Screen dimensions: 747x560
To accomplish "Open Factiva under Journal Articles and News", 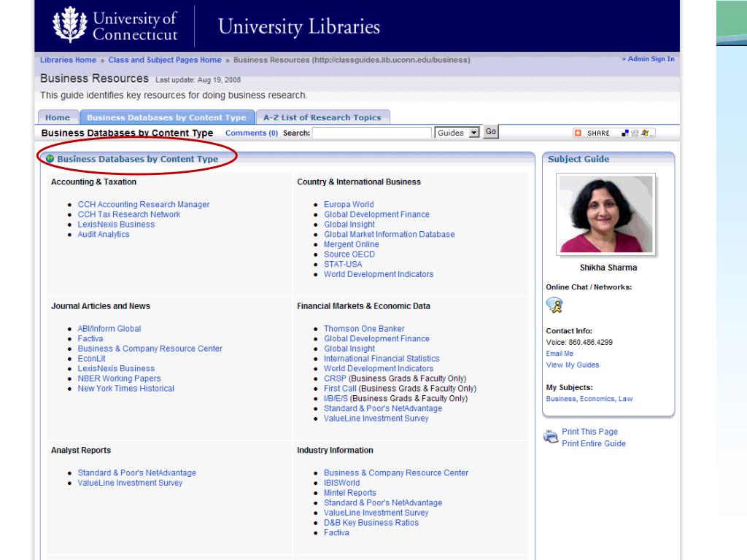I will point(90,338).
